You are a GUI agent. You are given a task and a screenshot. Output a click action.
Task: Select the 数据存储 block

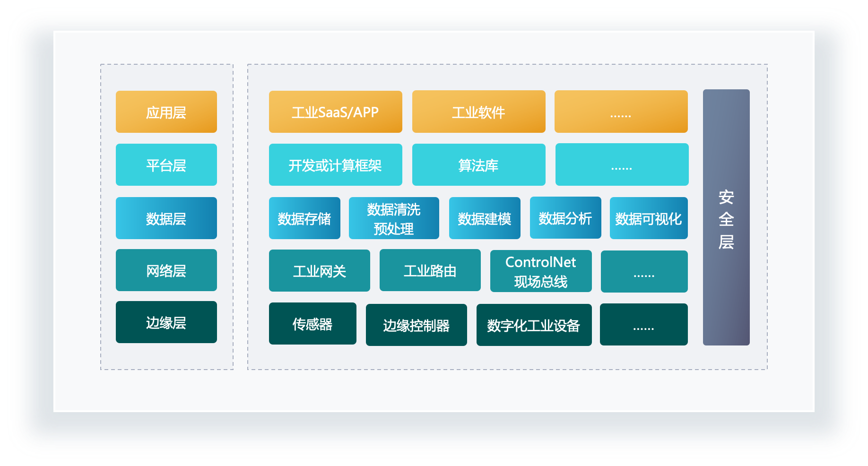click(x=304, y=218)
